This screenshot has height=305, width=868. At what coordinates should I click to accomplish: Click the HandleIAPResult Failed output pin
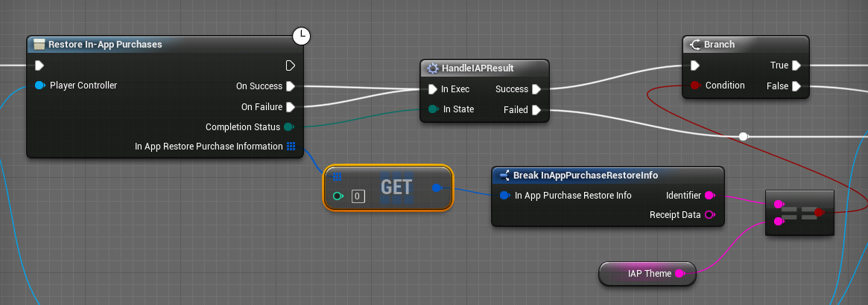(x=536, y=110)
